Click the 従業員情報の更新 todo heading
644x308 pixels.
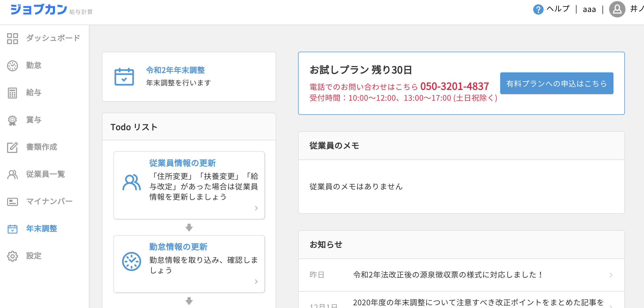click(x=182, y=163)
